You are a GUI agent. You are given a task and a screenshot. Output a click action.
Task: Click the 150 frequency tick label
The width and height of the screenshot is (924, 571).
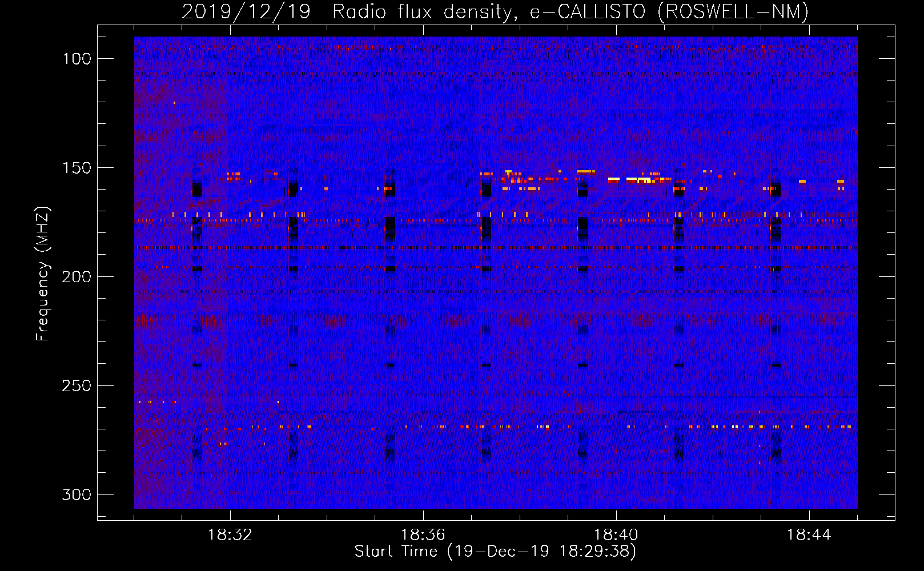(x=77, y=168)
